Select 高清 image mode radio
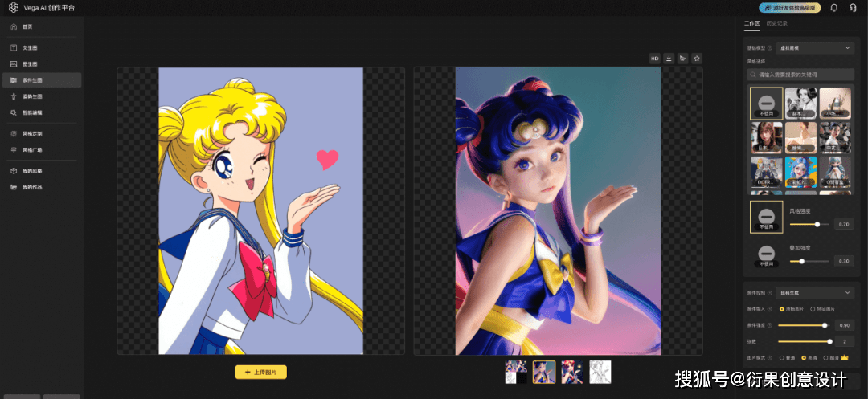 pyautogui.click(x=810, y=357)
